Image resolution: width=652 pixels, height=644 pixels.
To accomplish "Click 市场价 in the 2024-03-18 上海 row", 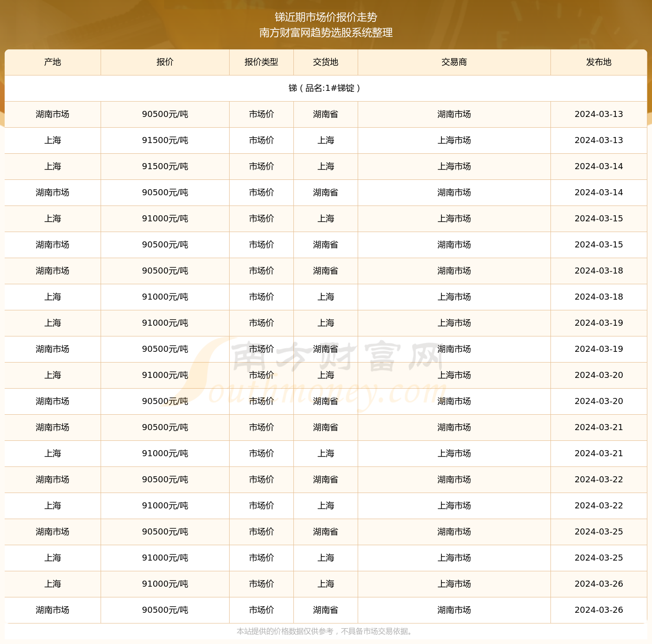I will coord(261,297).
